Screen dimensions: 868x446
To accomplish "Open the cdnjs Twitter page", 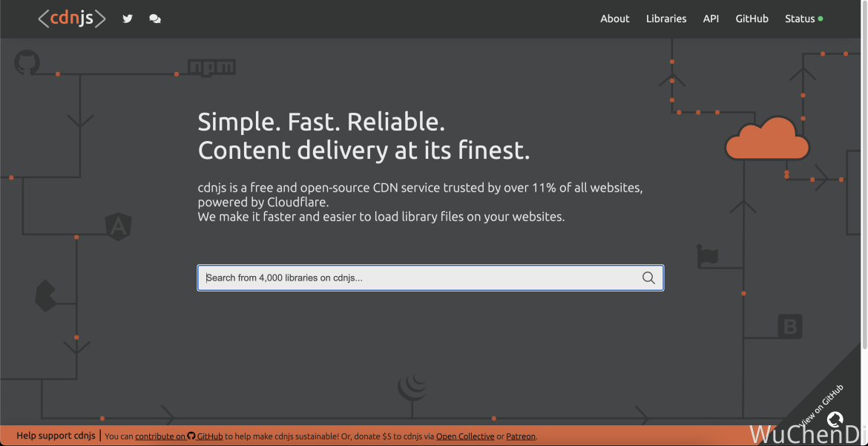I will coord(128,19).
